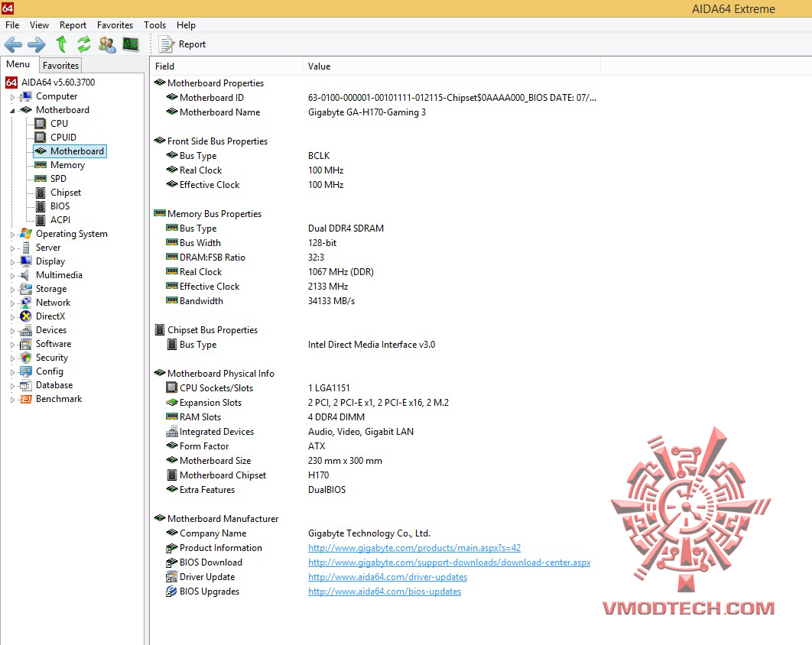Click the Display monitor icon in tree
Screen dimensions: 812x645
(x=26, y=261)
